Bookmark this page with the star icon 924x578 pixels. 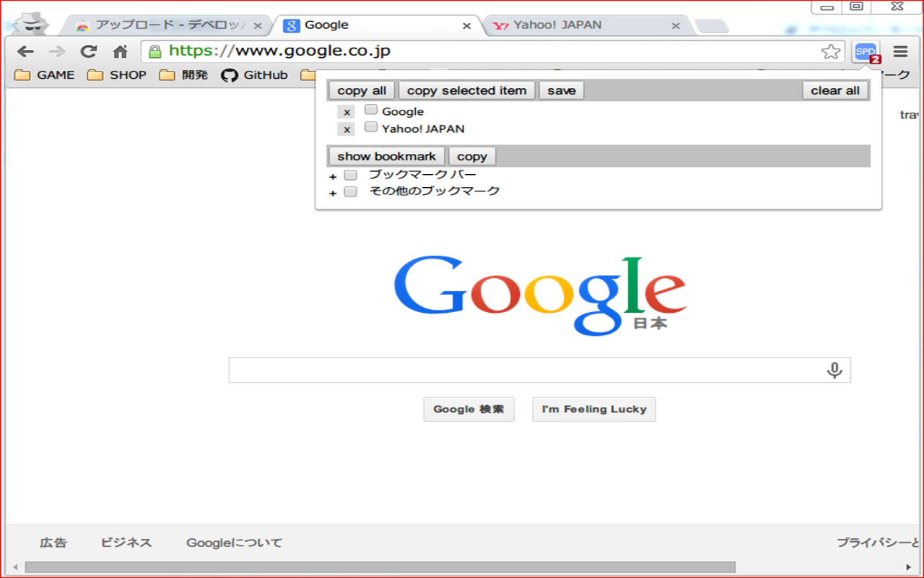tap(831, 51)
